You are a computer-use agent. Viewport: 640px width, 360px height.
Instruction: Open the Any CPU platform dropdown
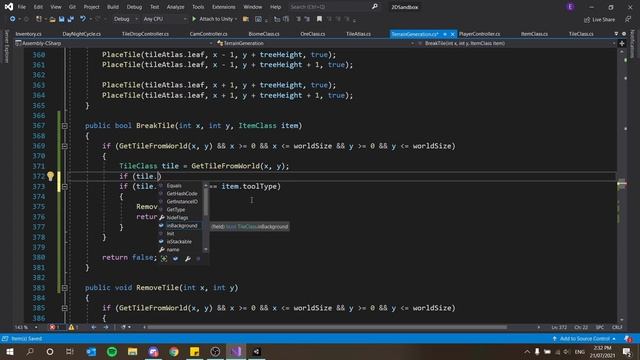(164, 19)
